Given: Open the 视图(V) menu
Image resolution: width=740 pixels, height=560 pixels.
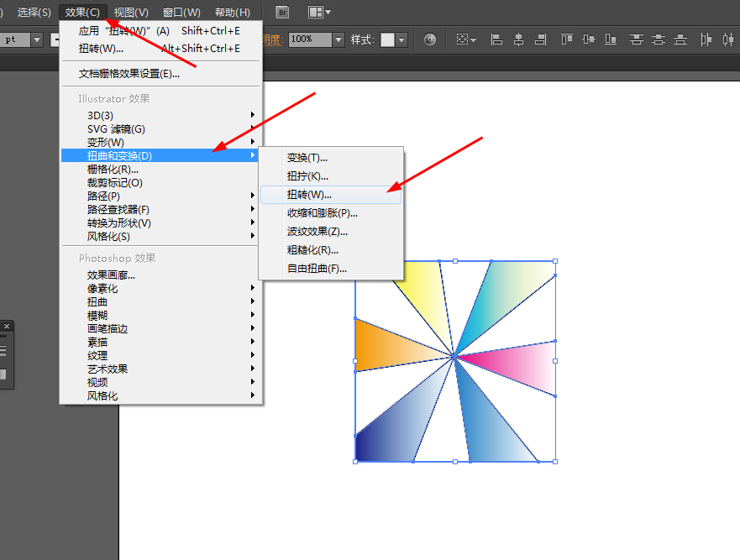Looking at the screenshot, I should pos(131,13).
